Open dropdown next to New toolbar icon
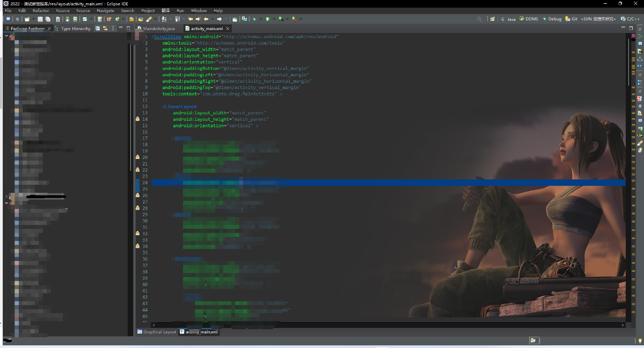This screenshot has height=348, width=644. click(x=33, y=19)
